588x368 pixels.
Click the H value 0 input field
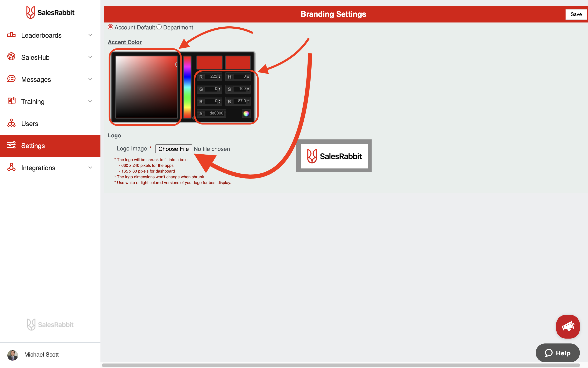[x=240, y=77]
